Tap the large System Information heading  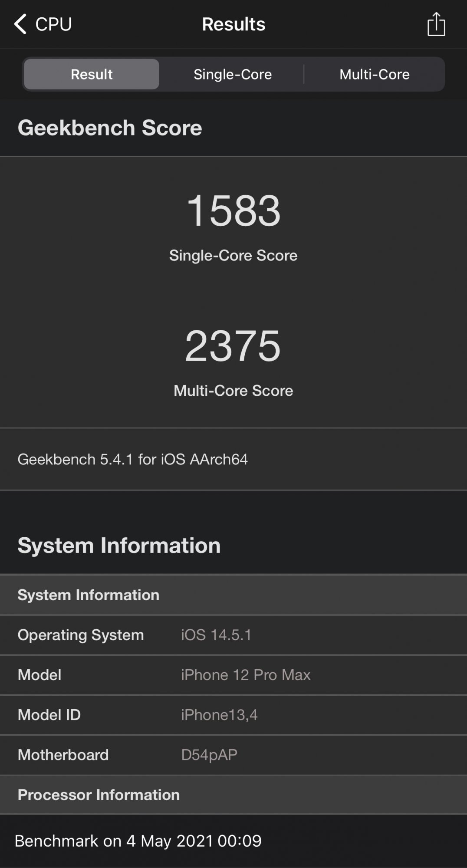point(119,546)
